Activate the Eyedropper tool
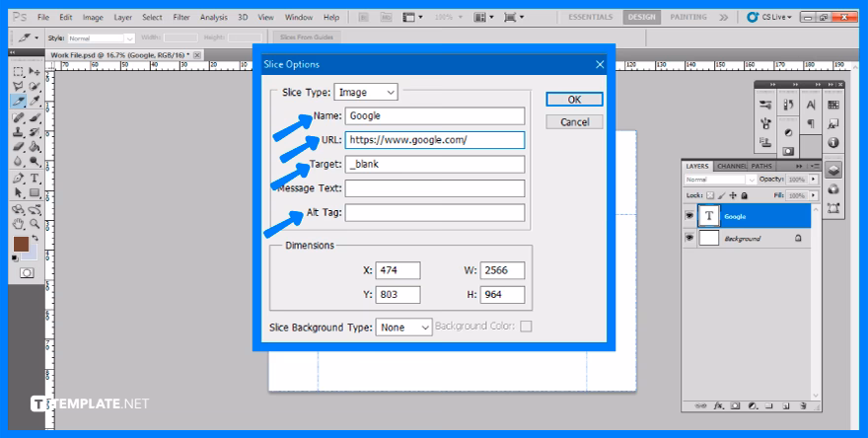Viewport: 868px width, 438px height. pyautogui.click(x=35, y=102)
